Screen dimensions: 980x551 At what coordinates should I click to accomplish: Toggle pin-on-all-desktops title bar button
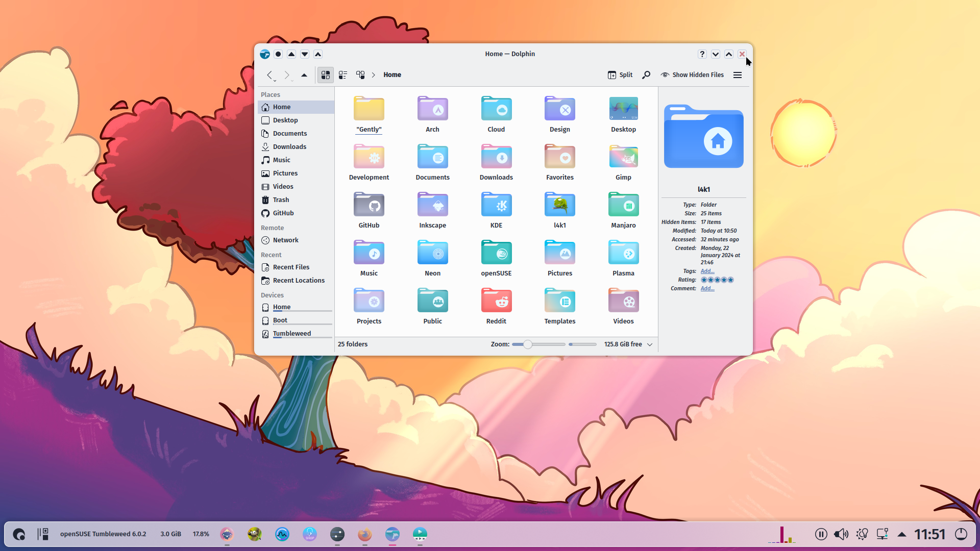coord(278,54)
